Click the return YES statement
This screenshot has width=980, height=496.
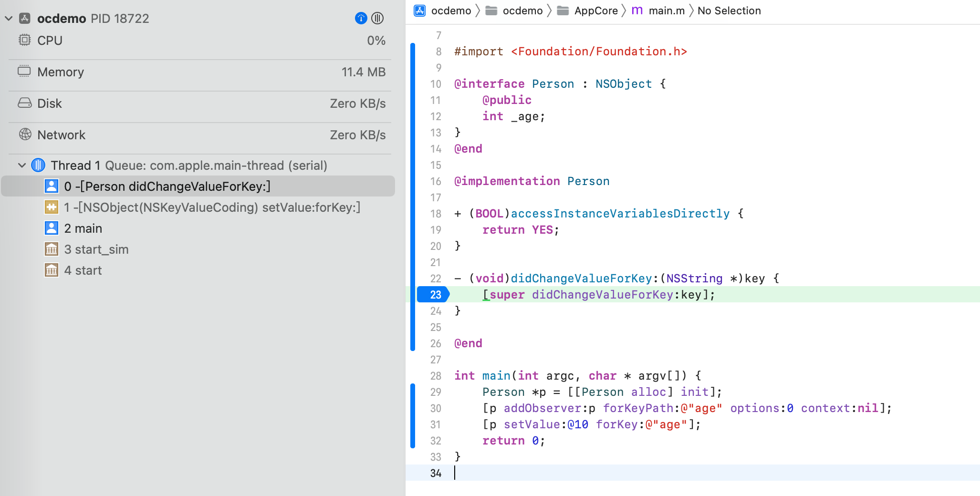coord(521,230)
